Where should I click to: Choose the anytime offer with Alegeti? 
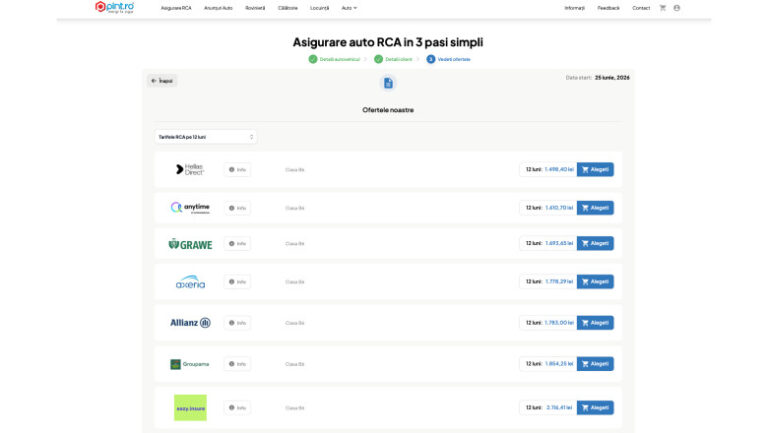595,208
